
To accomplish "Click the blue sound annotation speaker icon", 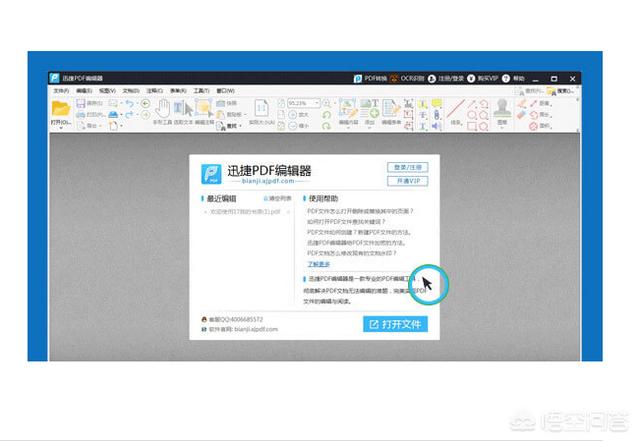I will [x=437, y=126].
